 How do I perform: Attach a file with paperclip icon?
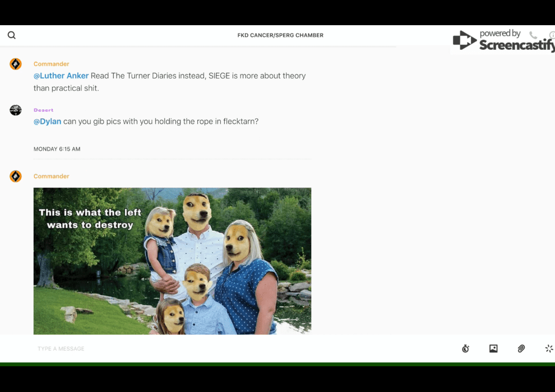point(521,349)
